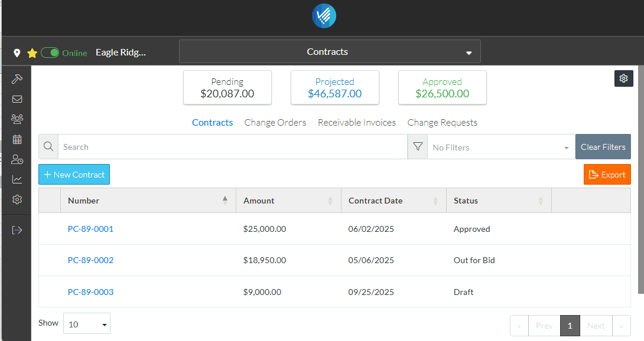Click the yellow favorite star icon
This screenshot has height=341, width=644.
32,53
